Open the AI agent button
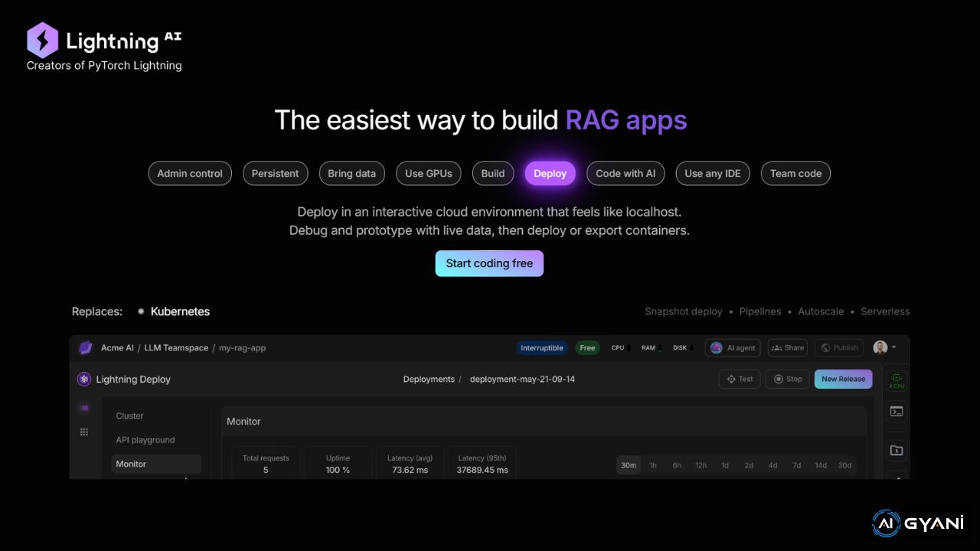Screen dimensions: 980x551 733,347
